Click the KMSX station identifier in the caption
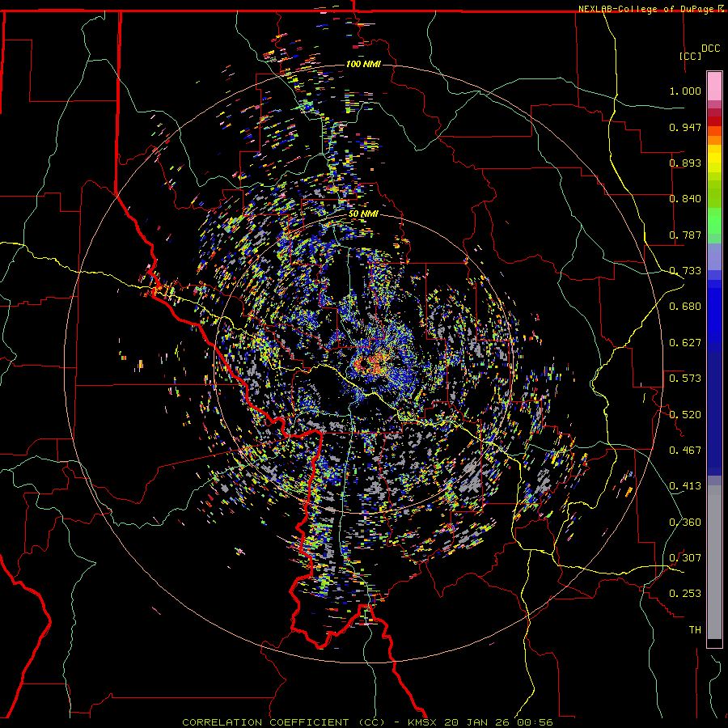 coord(423,722)
